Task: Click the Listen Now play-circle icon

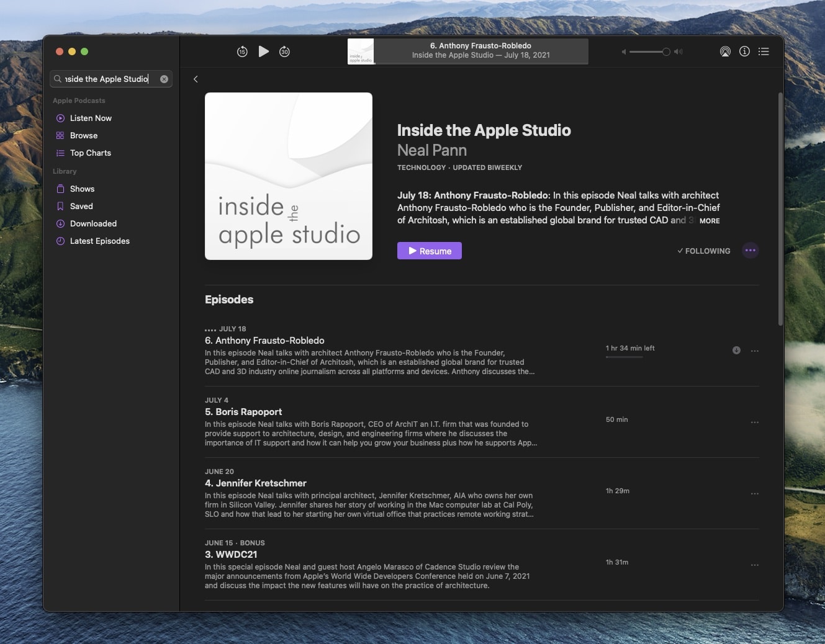Action: (x=60, y=118)
